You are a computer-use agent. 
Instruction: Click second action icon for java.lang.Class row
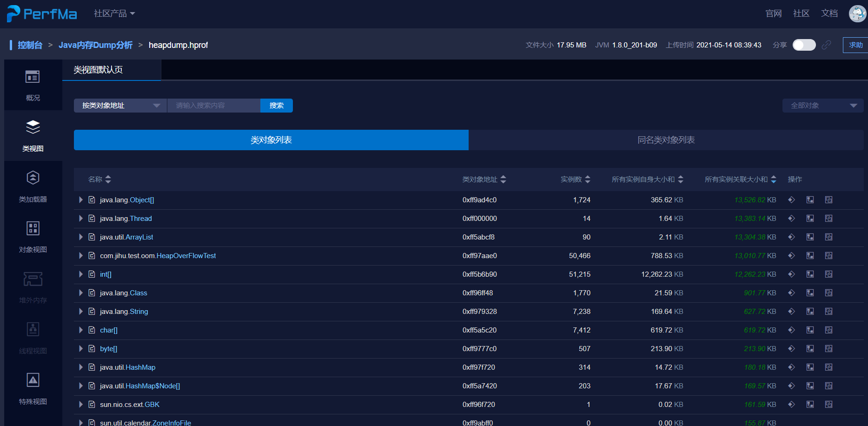(810, 293)
